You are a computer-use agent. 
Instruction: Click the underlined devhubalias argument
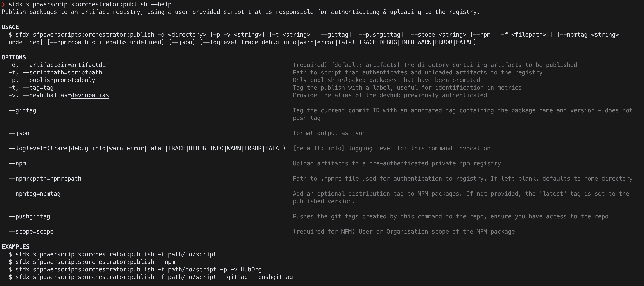coord(90,95)
